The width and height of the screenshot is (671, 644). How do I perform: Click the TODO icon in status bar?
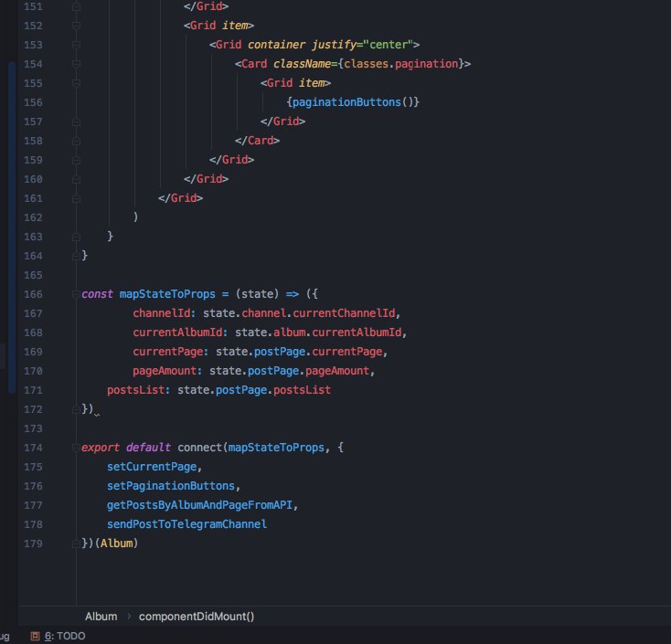(x=35, y=636)
